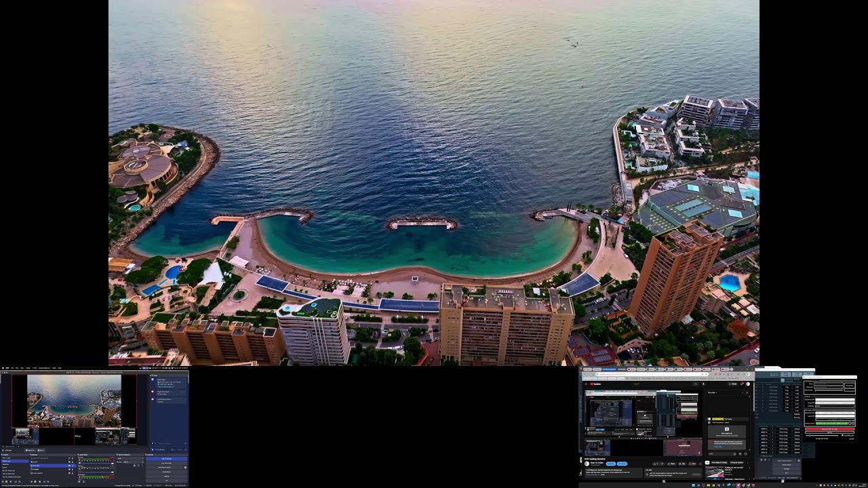Image resolution: width=868 pixels, height=488 pixels.
Task: Click Clip under the YouTube video
Action: (x=682, y=464)
